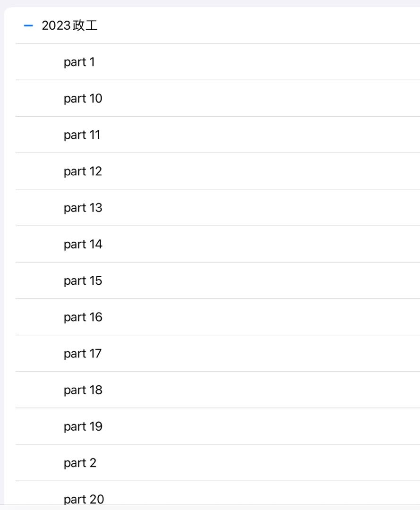420x510 pixels.
Task: Collapse the 2023 政工 group with minus icon
Action: (x=29, y=25)
